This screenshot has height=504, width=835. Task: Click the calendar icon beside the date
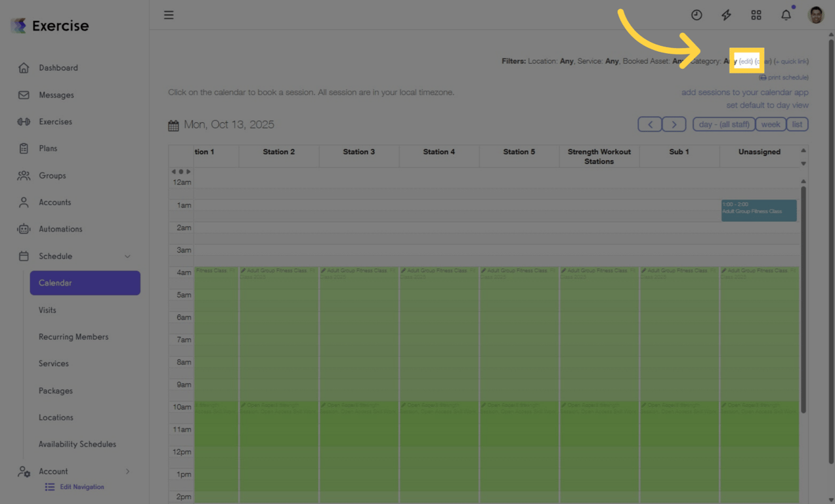pos(173,124)
